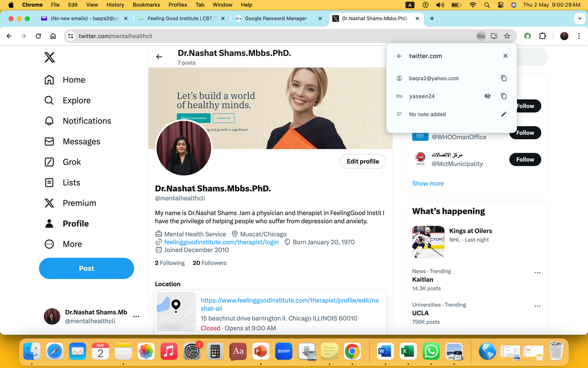The image size is (588, 368).
Task: Open the Bookmarks menu
Action: [x=146, y=5]
